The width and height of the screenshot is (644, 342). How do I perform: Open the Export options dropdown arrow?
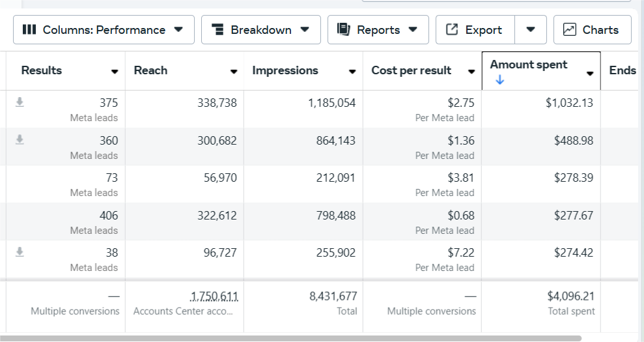point(531,30)
